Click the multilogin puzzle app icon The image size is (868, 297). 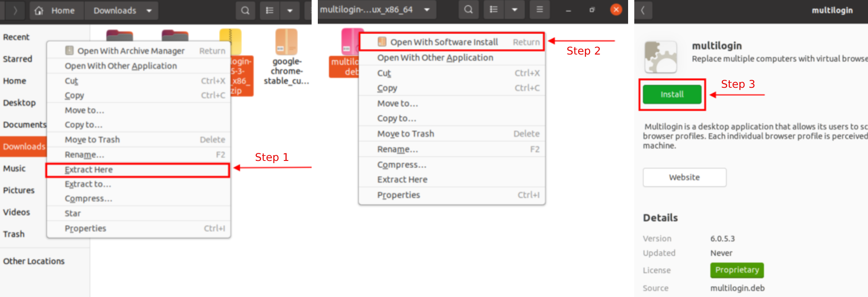click(661, 57)
